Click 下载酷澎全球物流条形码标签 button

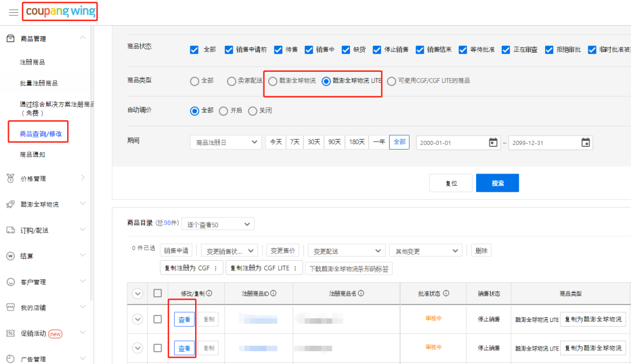coord(349,269)
